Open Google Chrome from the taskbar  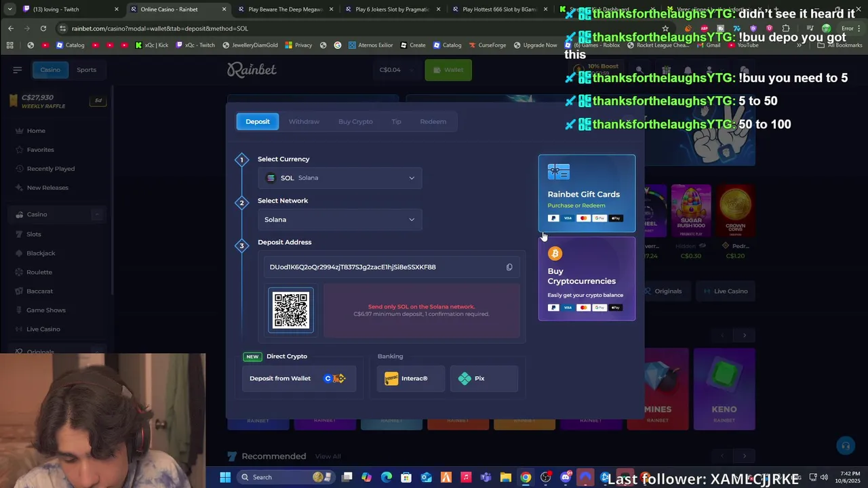[x=526, y=477]
